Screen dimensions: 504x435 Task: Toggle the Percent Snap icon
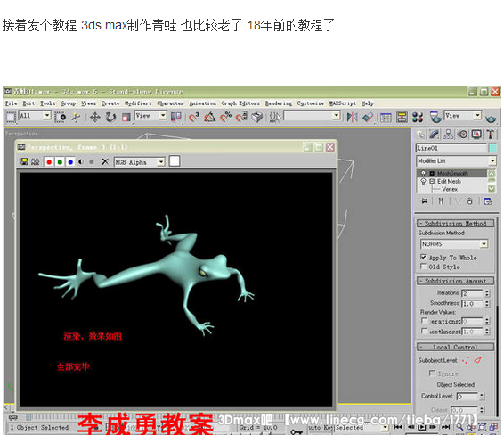pos(225,117)
